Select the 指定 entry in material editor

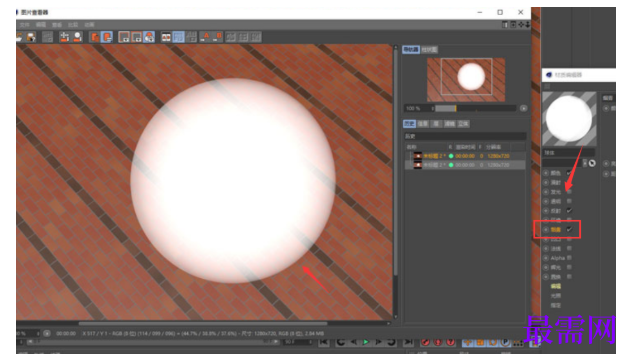coord(556,305)
